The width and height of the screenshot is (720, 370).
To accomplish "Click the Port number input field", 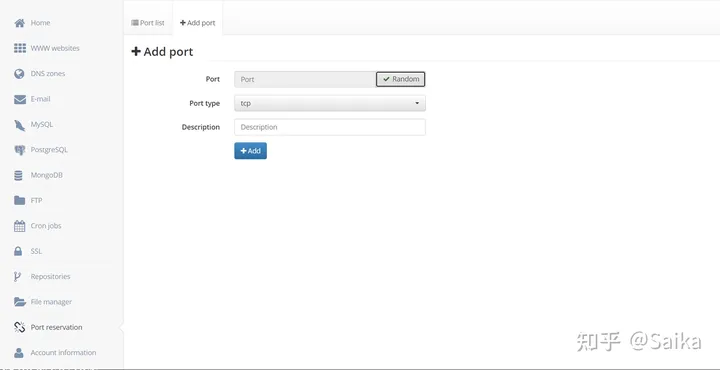I will (305, 79).
